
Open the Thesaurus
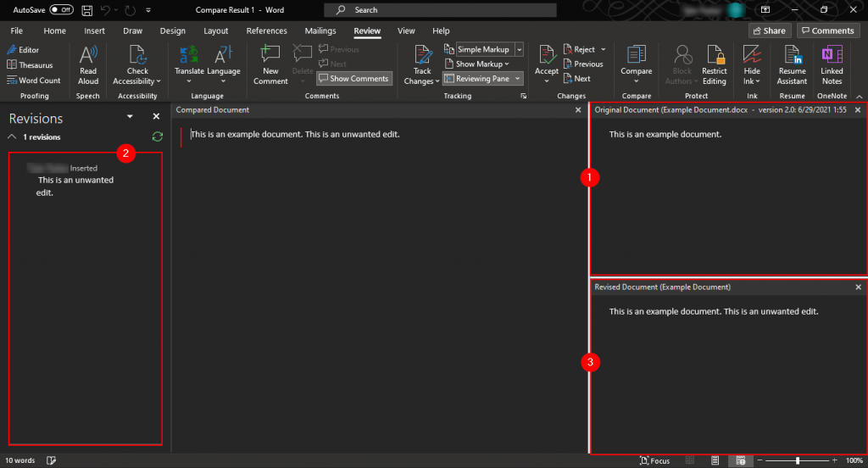[30, 64]
